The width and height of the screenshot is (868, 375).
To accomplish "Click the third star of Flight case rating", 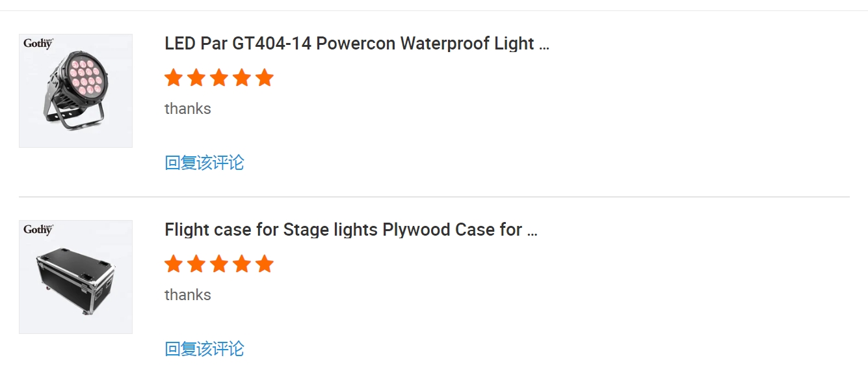I will pyautogui.click(x=219, y=264).
